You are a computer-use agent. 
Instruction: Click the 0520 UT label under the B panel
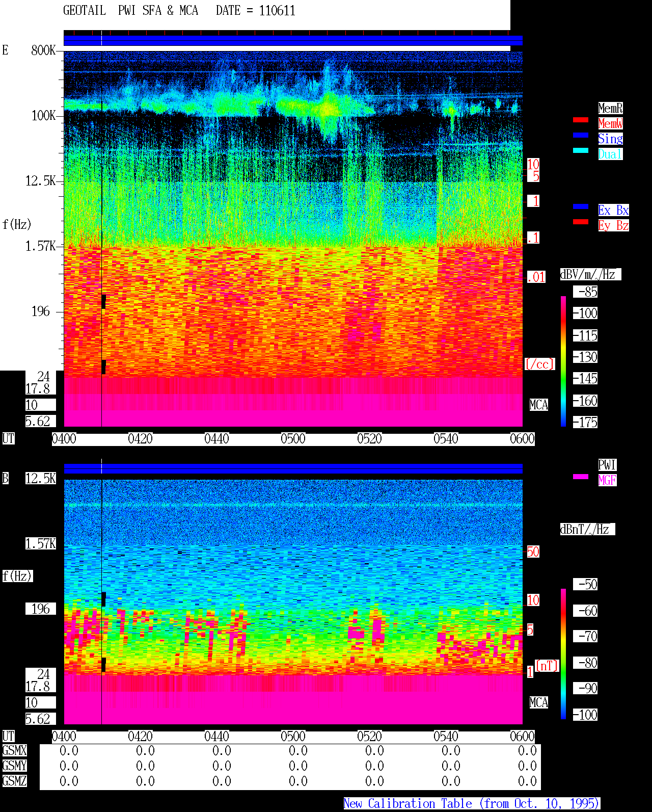coord(369,737)
